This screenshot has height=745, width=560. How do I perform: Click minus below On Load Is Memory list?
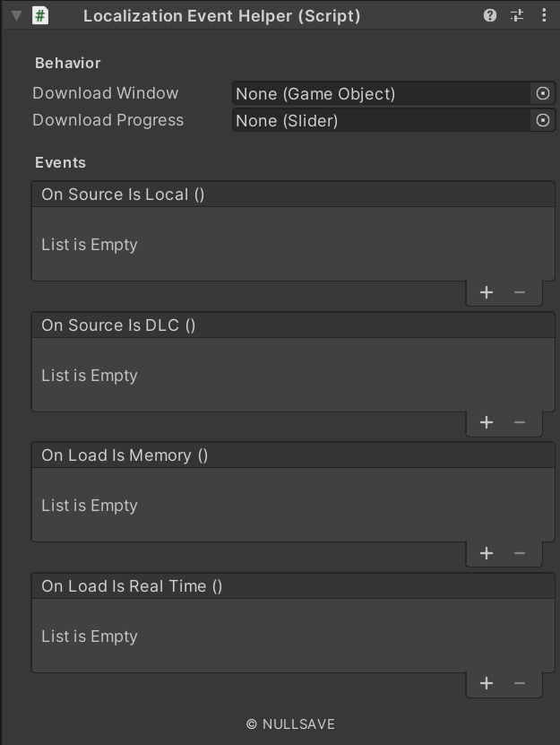(x=520, y=553)
